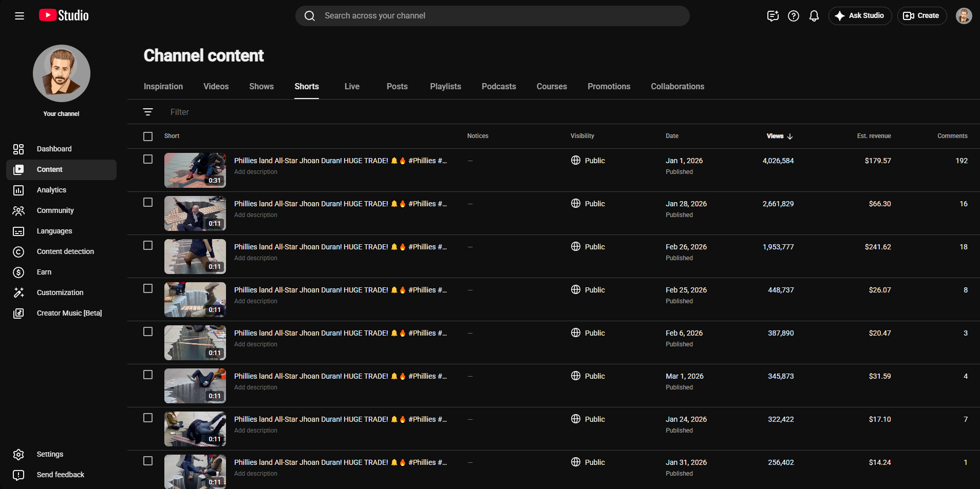This screenshot has height=489, width=980.
Task: Switch to the Playlists tab
Action: (x=445, y=86)
